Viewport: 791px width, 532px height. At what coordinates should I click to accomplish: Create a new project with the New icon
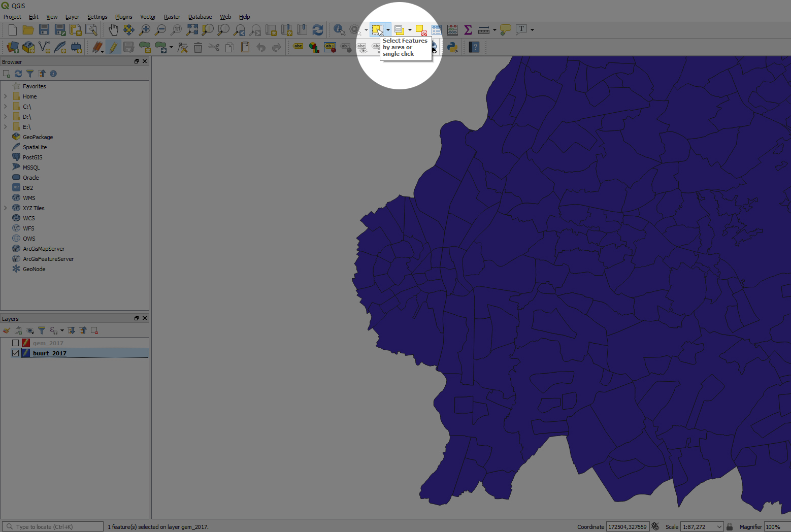point(13,30)
